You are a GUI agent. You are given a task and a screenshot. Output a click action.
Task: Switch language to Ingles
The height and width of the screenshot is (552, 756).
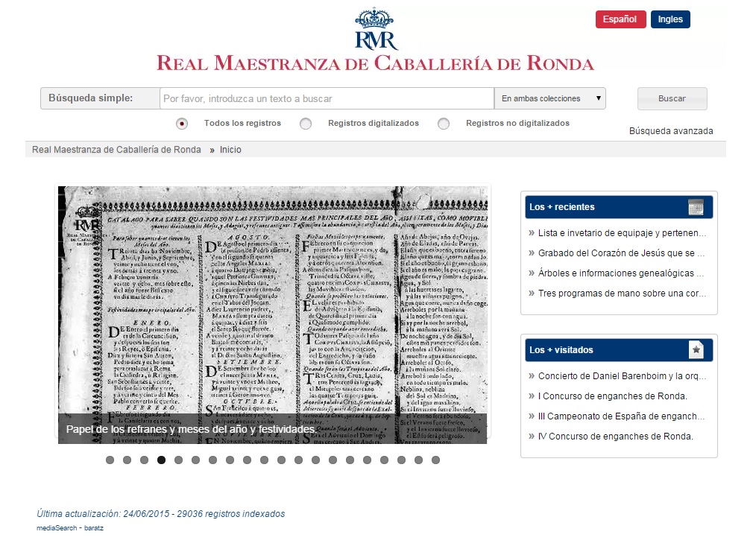(x=670, y=19)
